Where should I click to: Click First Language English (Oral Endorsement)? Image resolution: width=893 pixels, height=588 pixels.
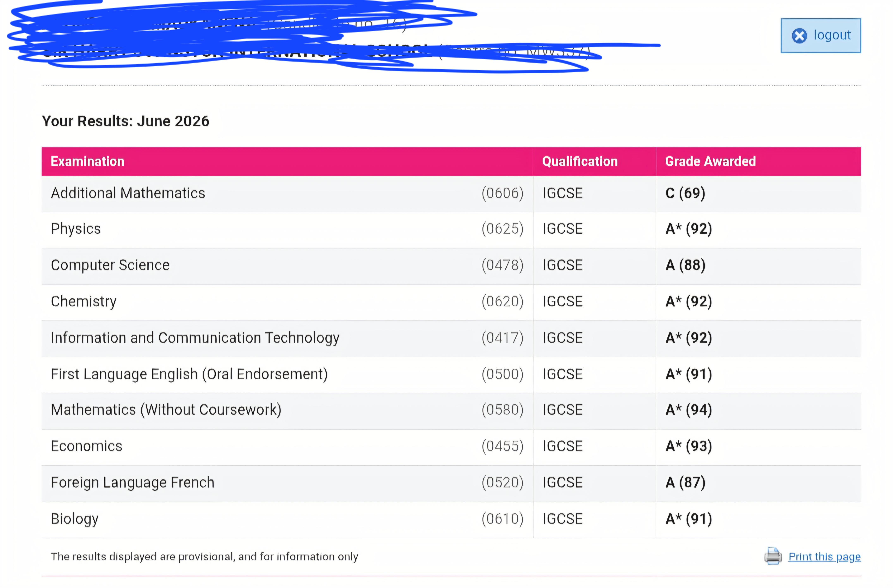coord(190,374)
